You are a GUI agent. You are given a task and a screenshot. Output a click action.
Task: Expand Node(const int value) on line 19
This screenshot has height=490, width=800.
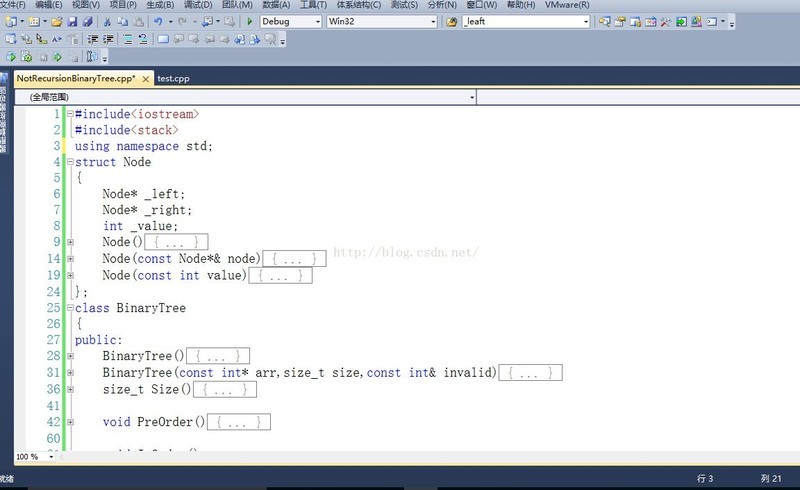click(70, 275)
